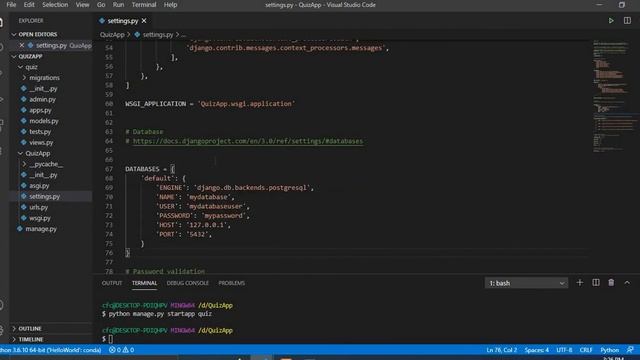Open the bash terminal selector dropdown

[526, 283]
